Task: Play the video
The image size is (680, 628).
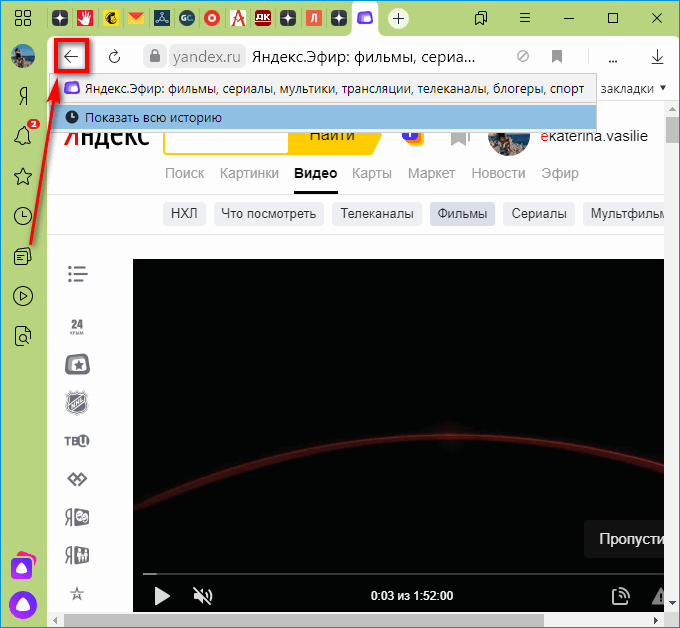Action: 161,596
